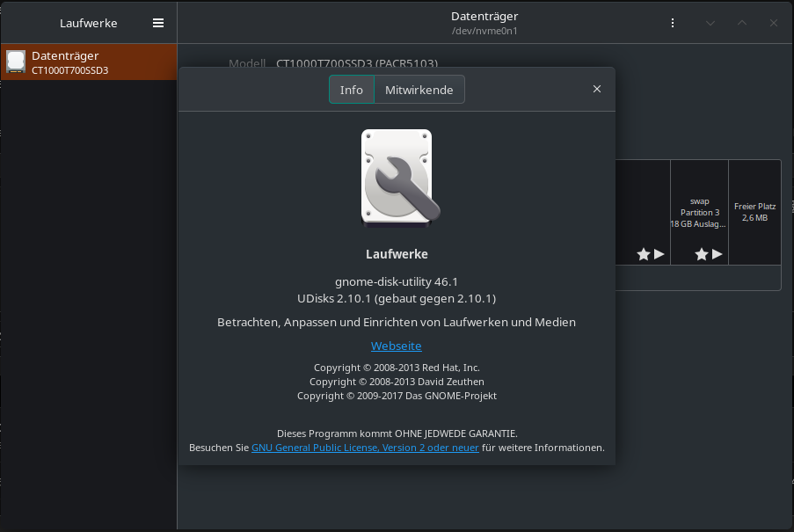Click the OHNE JEDWEDE GARANTIE text
Image resolution: width=794 pixels, height=532 pixels.
click(x=455, y=434)
